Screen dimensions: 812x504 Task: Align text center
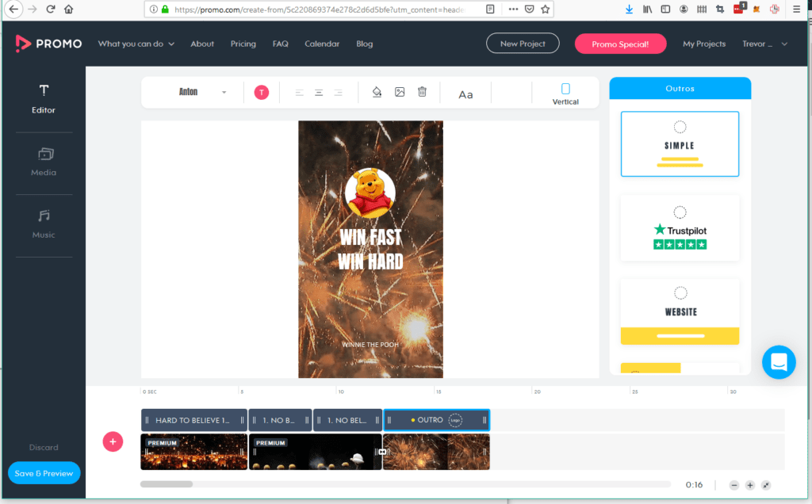click(319, 93)
